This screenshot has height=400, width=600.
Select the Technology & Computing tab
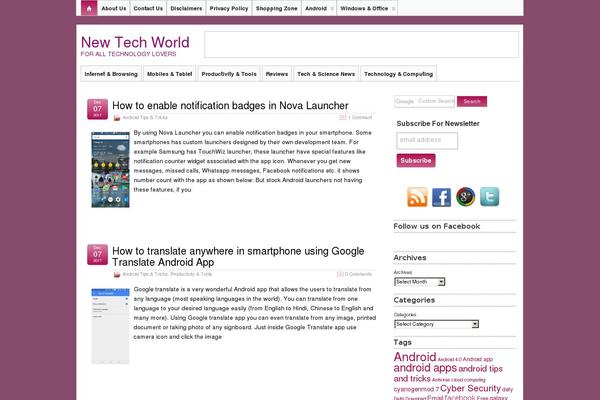[x=398, y=74]
